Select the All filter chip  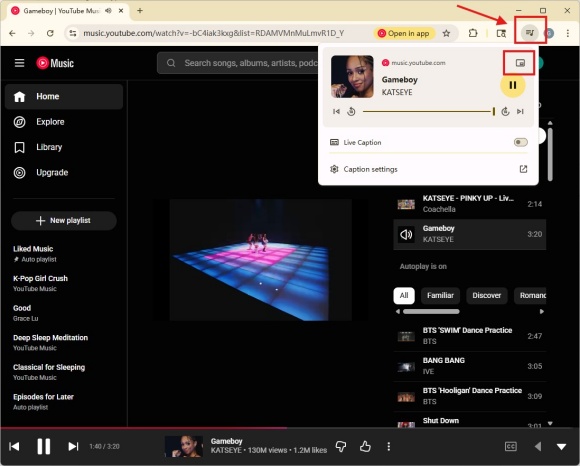[404, 296]
